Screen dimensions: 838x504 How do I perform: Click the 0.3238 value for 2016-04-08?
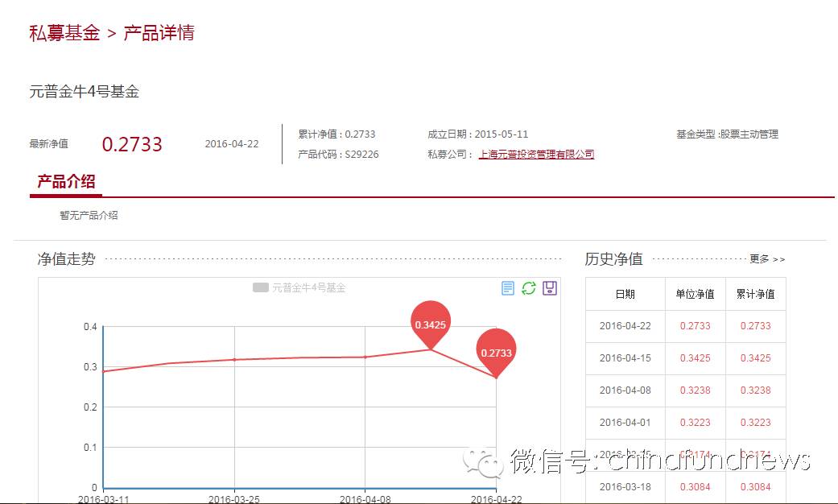[695, 390]
